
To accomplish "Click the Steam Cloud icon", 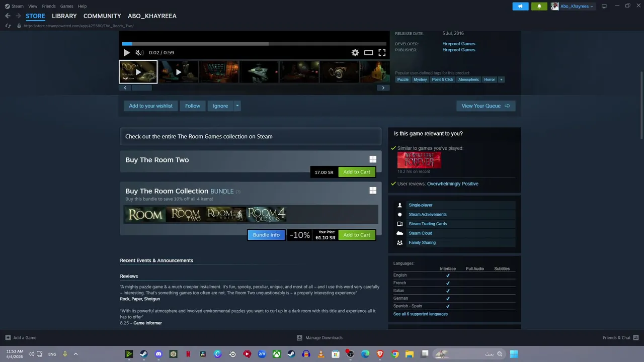I will click(400, 233).
